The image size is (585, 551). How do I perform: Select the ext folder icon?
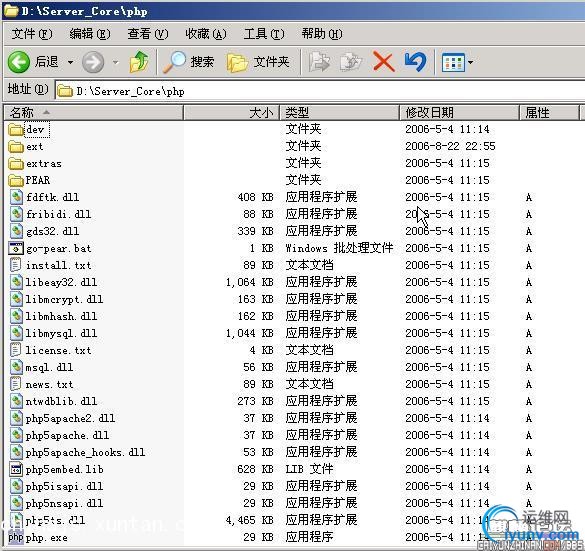pos(16,147)
